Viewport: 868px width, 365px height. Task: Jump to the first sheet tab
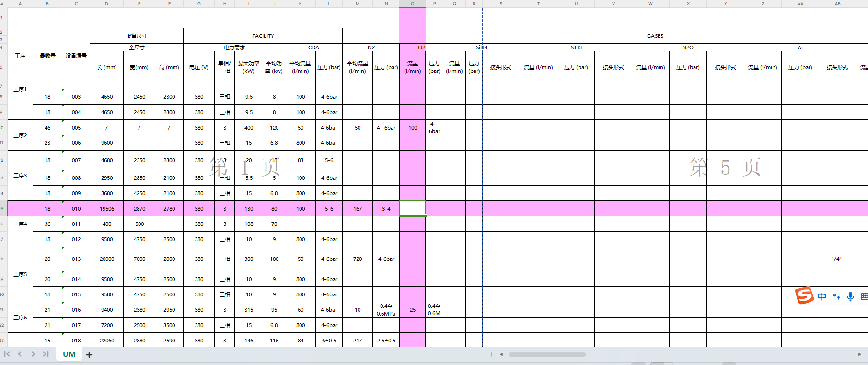point(7,354)
